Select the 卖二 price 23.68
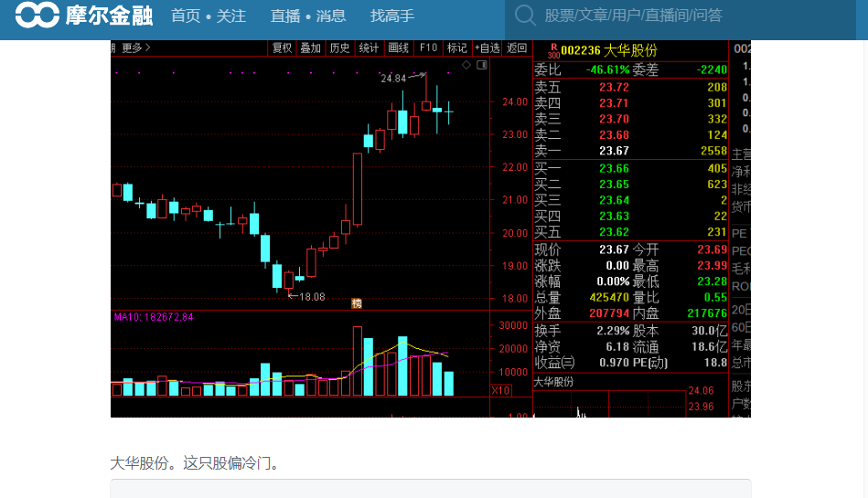The height and width of the screenshot is (498, 868). pos(614,135)
